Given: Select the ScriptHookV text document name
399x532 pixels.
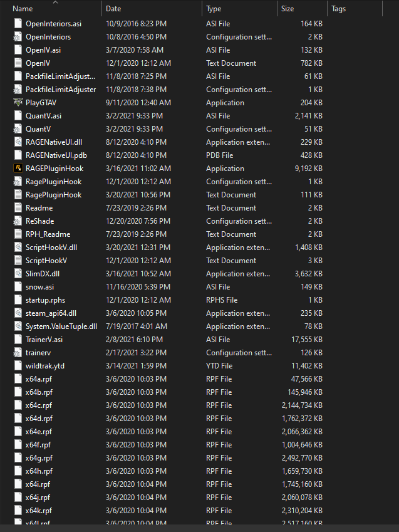Looking at the screenshot, I should [x=46, y=261].
